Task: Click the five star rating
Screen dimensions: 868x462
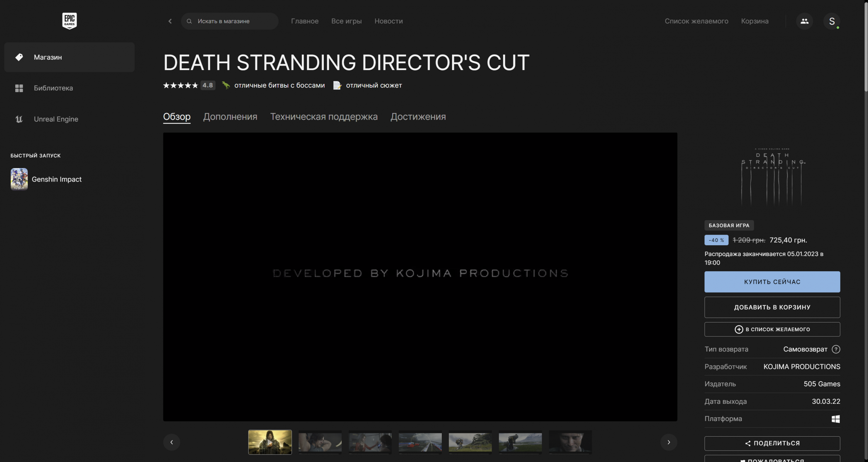Action: tap(180, 85)
